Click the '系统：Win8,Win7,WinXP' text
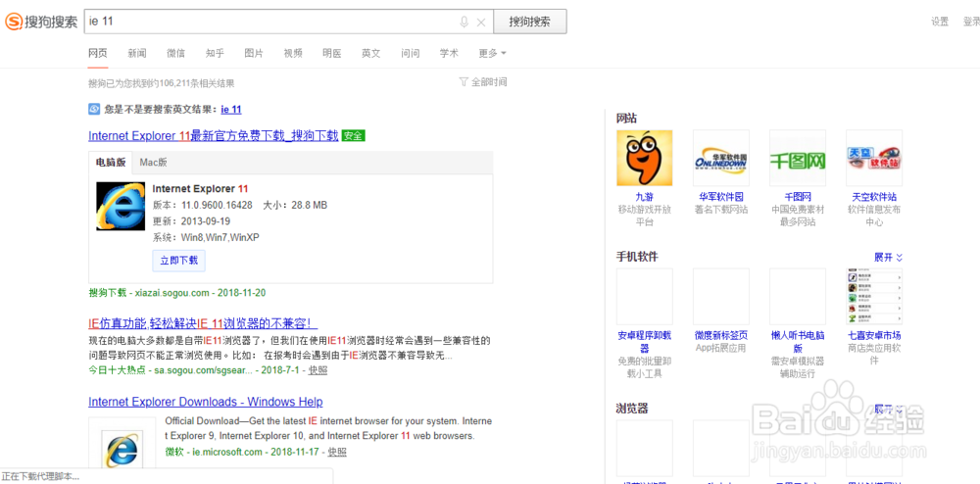 [x=206, y=237]
